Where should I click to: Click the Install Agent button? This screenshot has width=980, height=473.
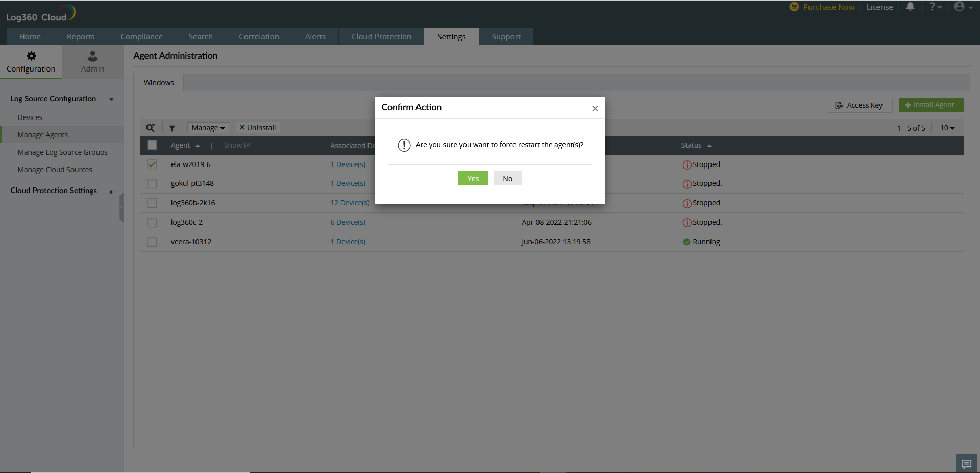pos(931,105)
